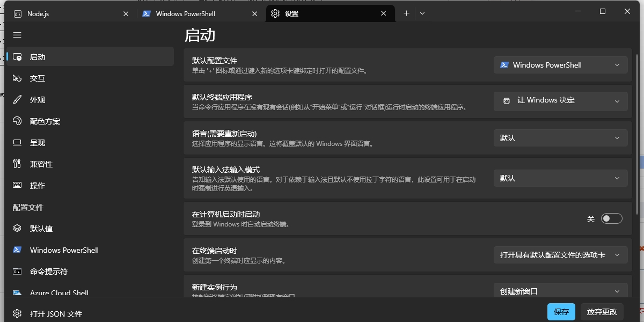Click the 保存 (Save) button
This screenshot has height=322, width=644.
[x=561, y=311]
